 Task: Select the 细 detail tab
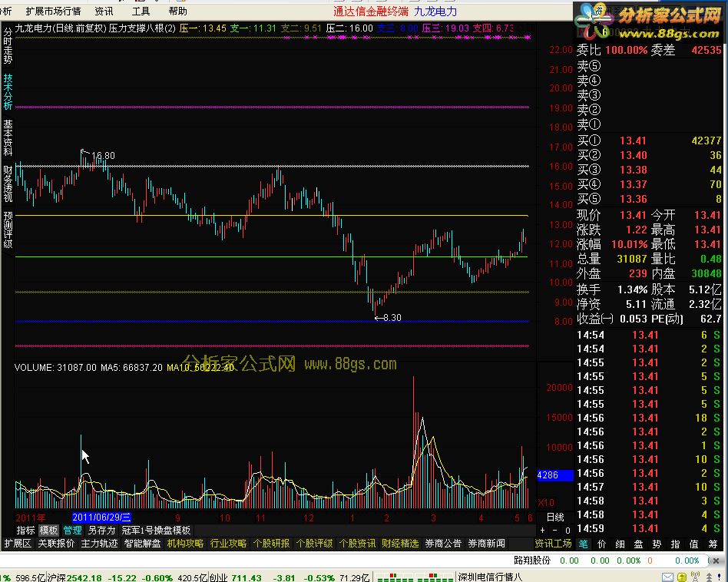(x=620, y=544)
